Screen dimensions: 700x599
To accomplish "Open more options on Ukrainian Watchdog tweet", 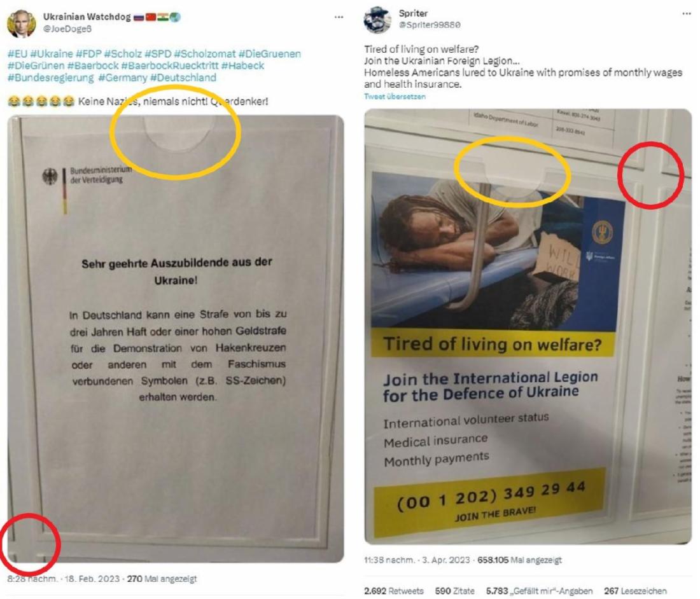I will (x=339, y=17).
